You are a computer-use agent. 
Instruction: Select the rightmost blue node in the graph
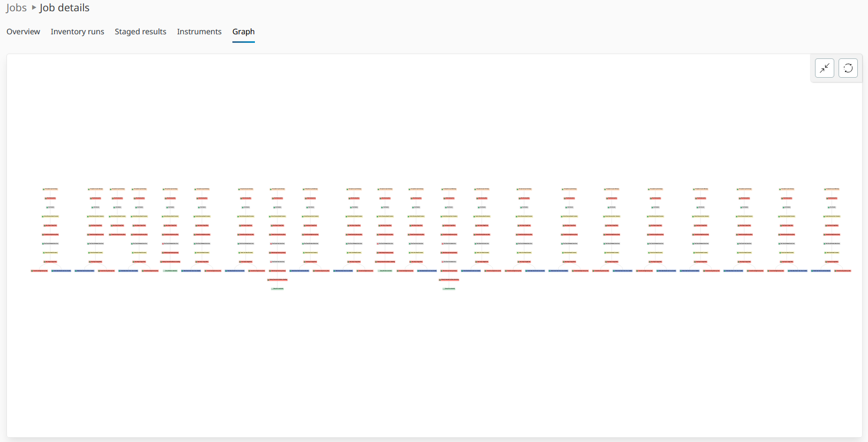(821, 271)
